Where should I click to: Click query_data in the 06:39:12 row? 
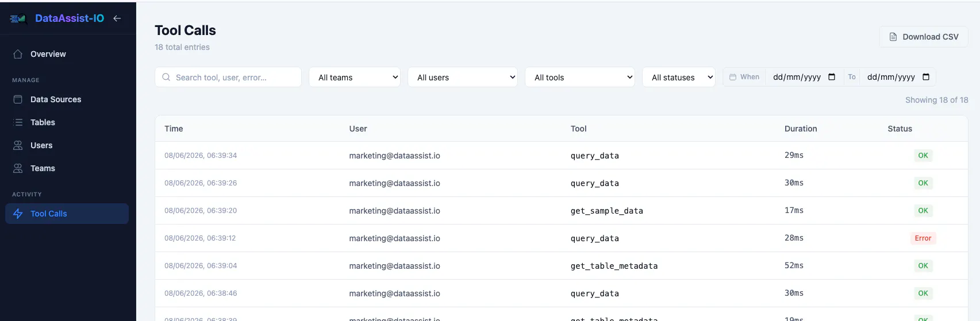pyautogui.click(x=595, y=238)
